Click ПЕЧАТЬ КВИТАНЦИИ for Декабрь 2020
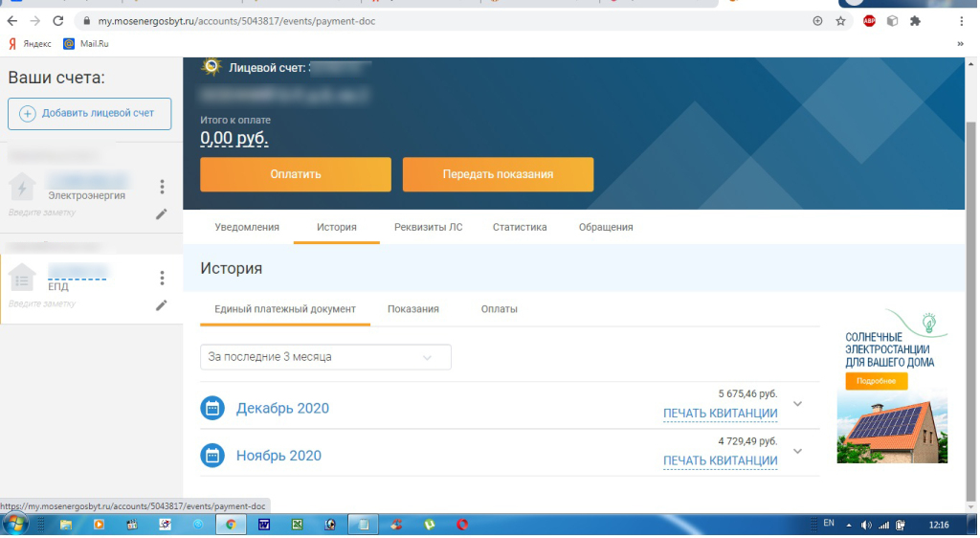The image size is (980, 538). (720, 414)
